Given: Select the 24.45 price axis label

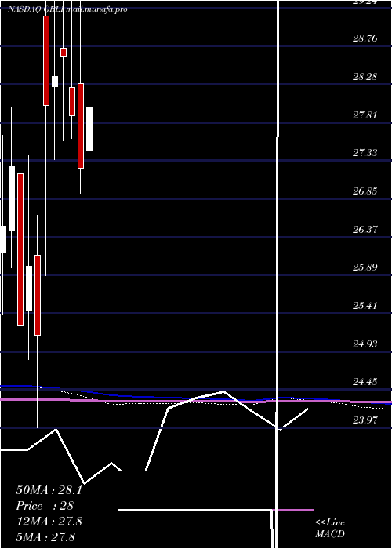Looking at the screenshot, I should 365,381.
